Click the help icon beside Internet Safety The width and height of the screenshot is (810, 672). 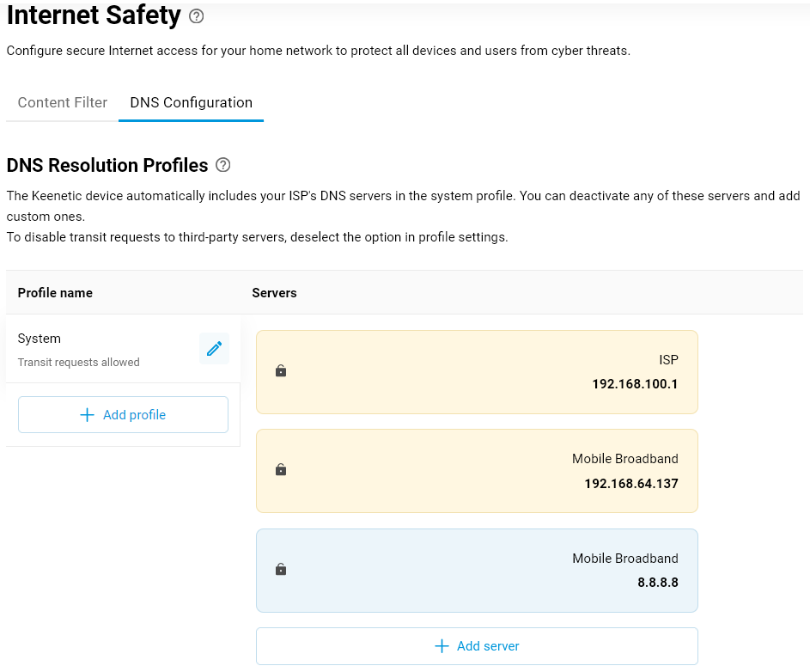[197, 15]
